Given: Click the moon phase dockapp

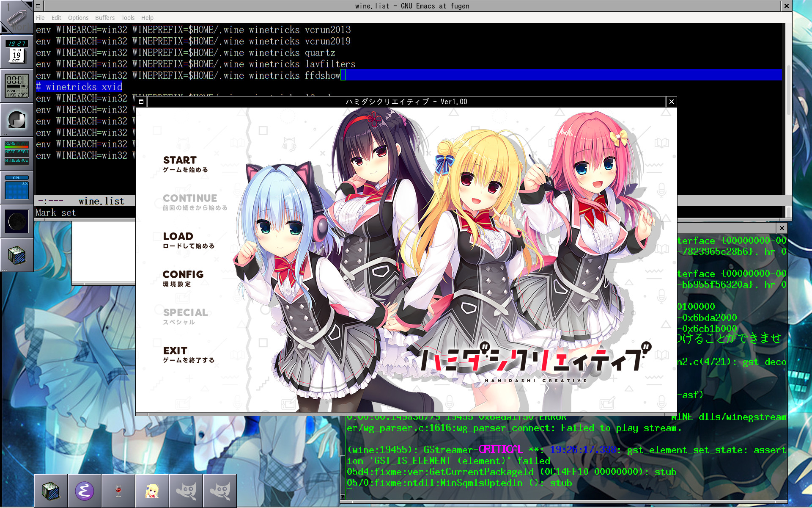Looking at the screenshot, I should (x=17, y=221).
